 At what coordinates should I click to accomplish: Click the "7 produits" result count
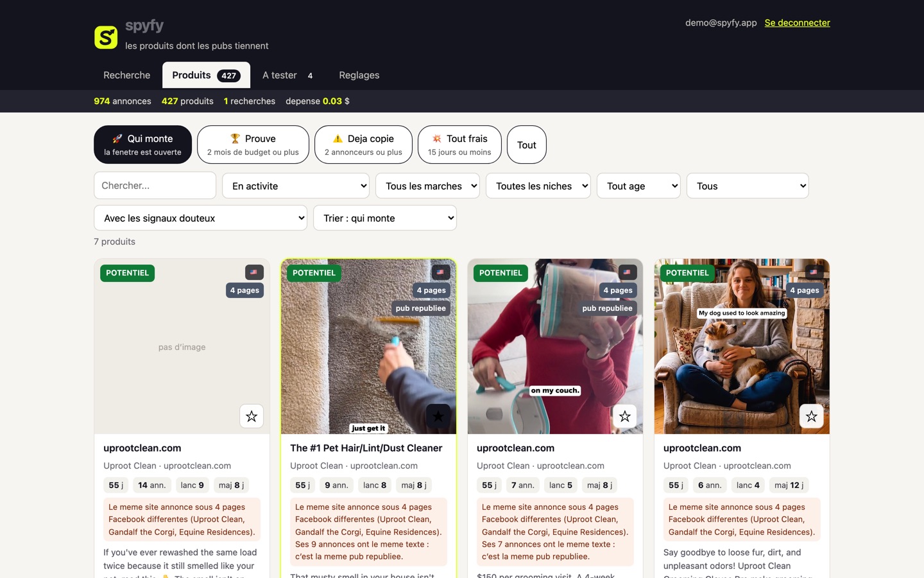115,241
